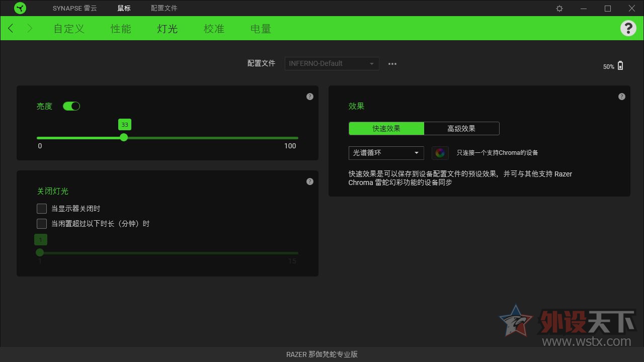Click help icon in 亮度 panel
Viewport: 644px width, 362px height.
310,97
